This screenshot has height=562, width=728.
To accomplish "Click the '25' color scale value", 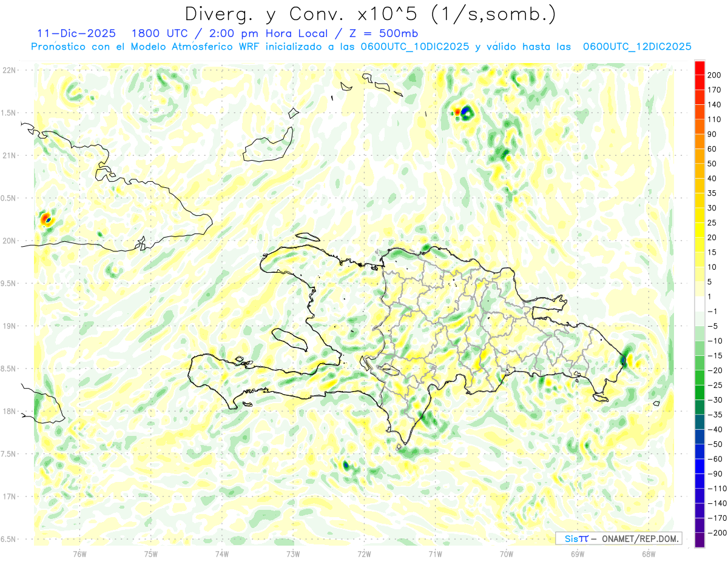I will click(712, 223).
